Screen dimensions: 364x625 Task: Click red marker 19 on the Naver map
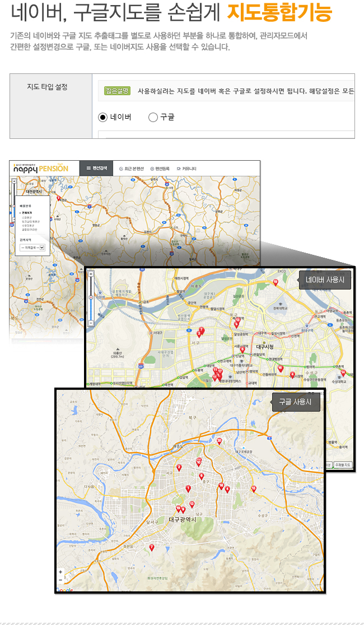(x=275, y=283)
